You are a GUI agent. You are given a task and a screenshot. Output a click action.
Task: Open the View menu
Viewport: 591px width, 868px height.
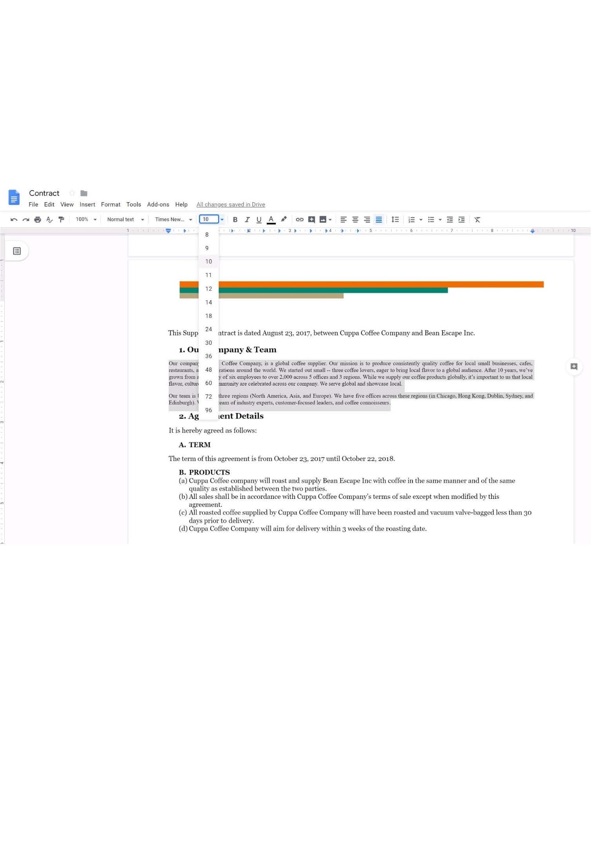tap(67, 204)
